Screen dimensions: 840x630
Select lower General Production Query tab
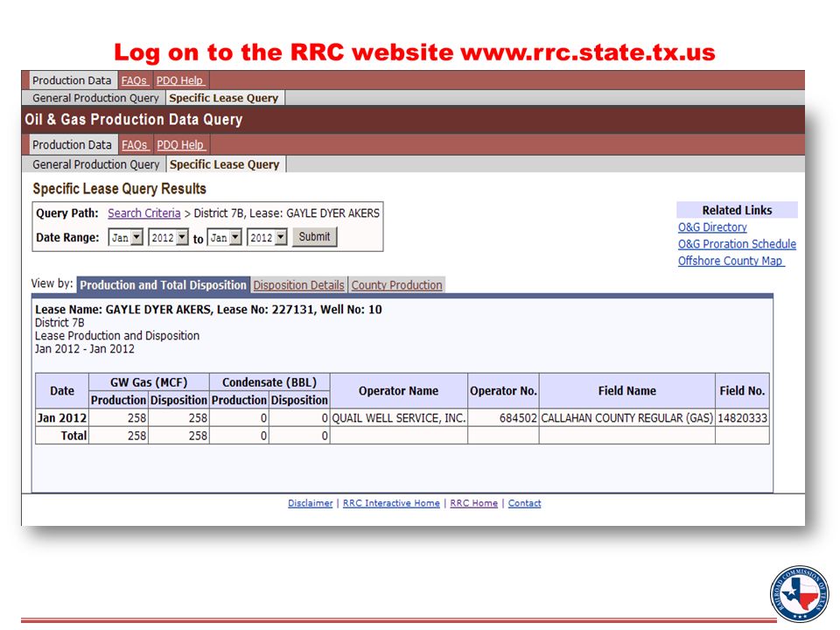96,164
